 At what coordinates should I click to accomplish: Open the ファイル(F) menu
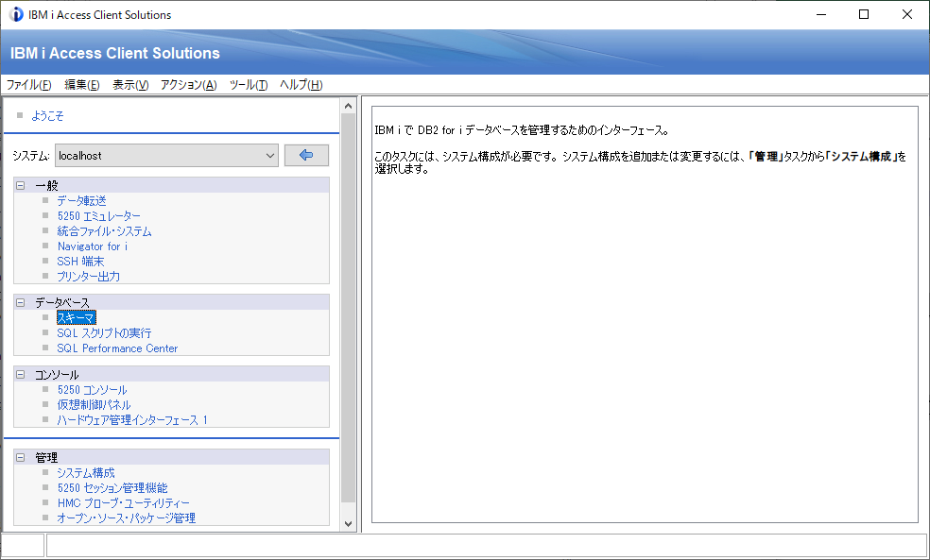click(28, 85)
